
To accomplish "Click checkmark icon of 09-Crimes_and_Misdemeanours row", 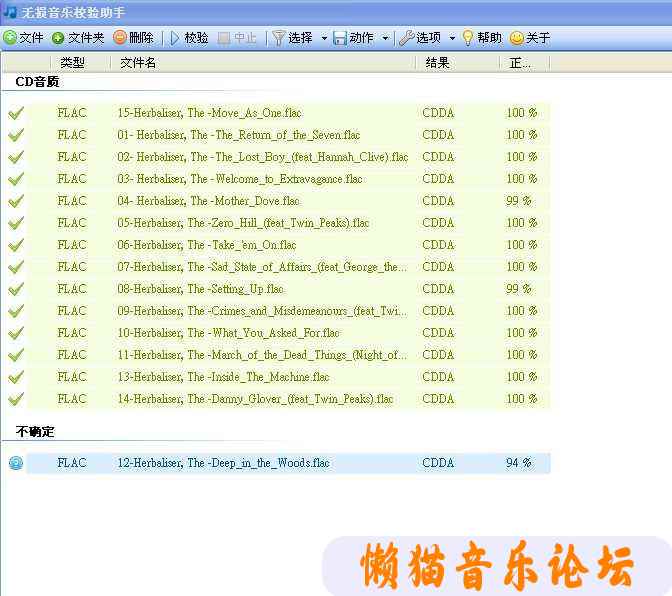I will coord(16,311).
